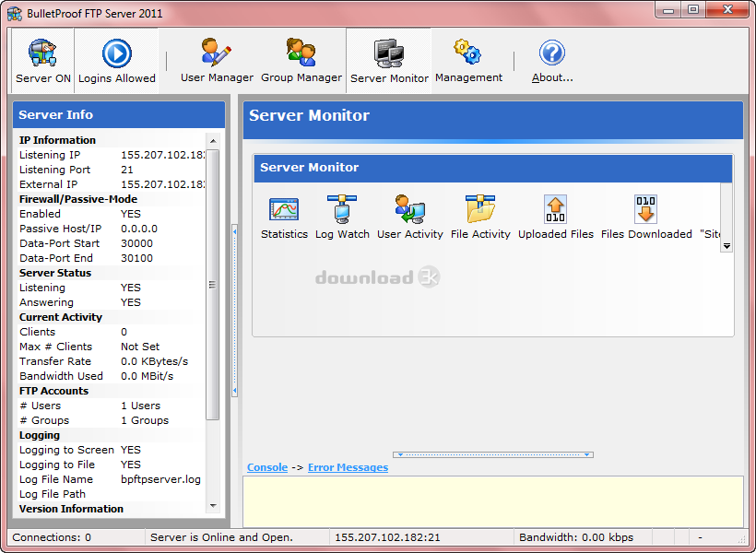
Task: Open the Uploaded Files monitor
Action: [x=555, y=218]
